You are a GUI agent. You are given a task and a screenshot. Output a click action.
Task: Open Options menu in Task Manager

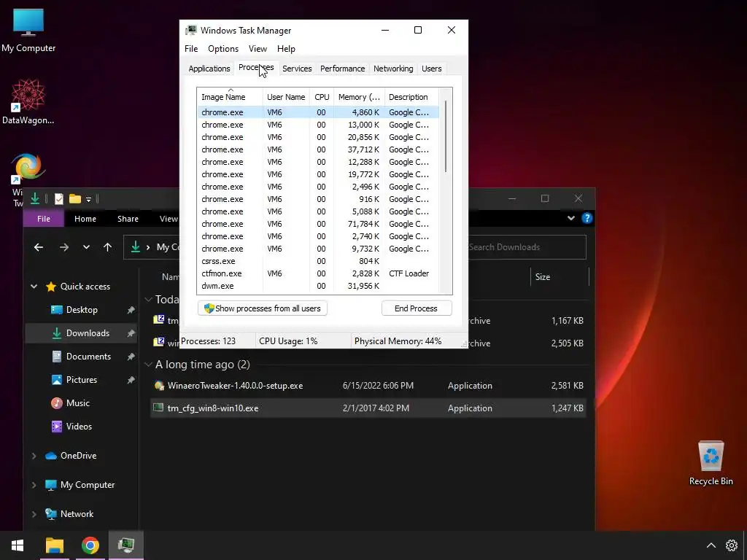point(223,49)
